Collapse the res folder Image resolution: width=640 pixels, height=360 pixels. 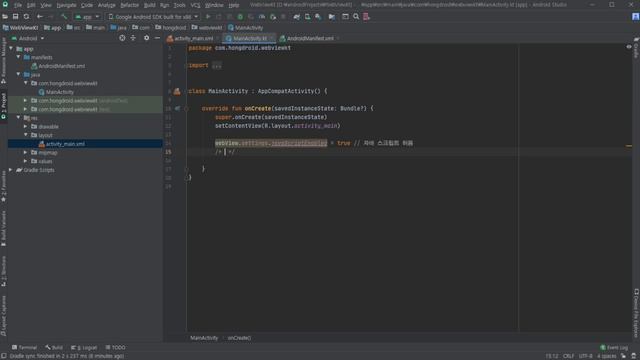pyautogui.click(x=19, y=118)
